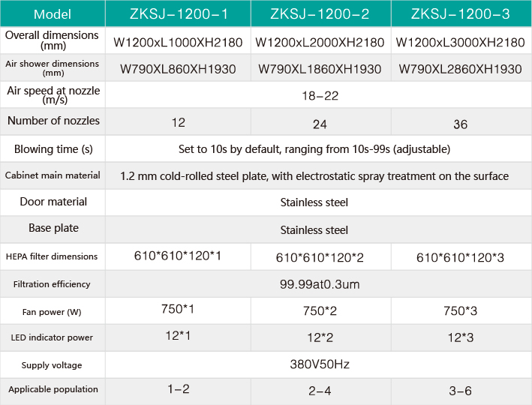Click the 2-4 population cell
Screen dimensions: 532x405
320,391
